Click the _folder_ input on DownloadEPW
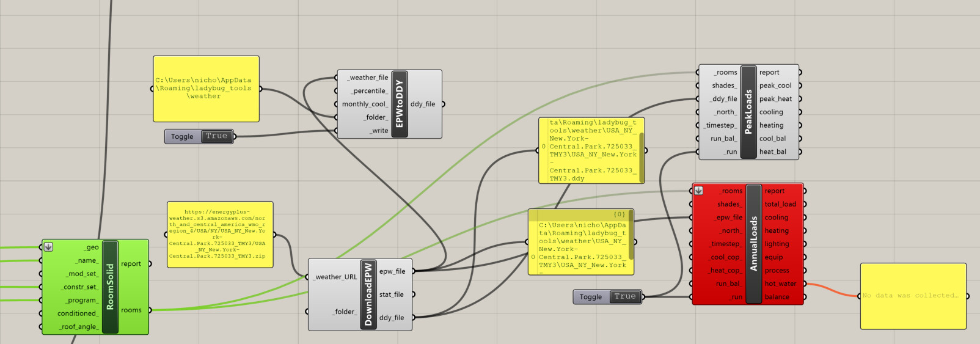Image resolution: width=980 pixels, height=344 pixels. pos(345,312)
